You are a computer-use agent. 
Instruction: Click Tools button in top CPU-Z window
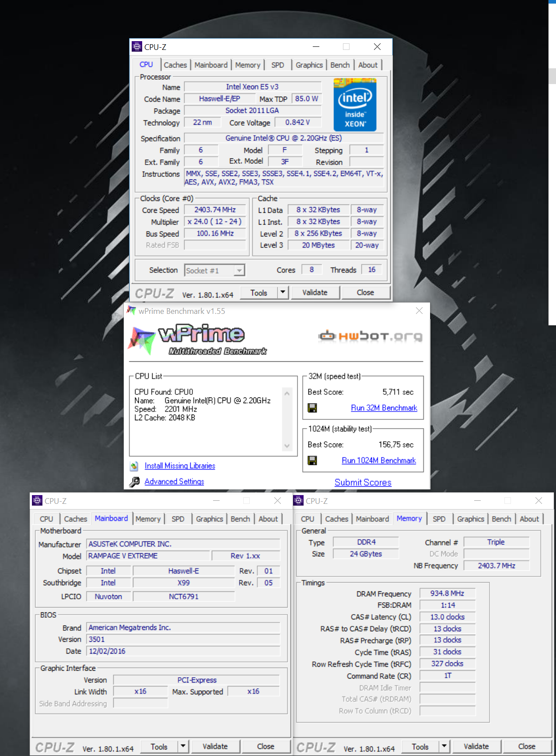[259, 292]
